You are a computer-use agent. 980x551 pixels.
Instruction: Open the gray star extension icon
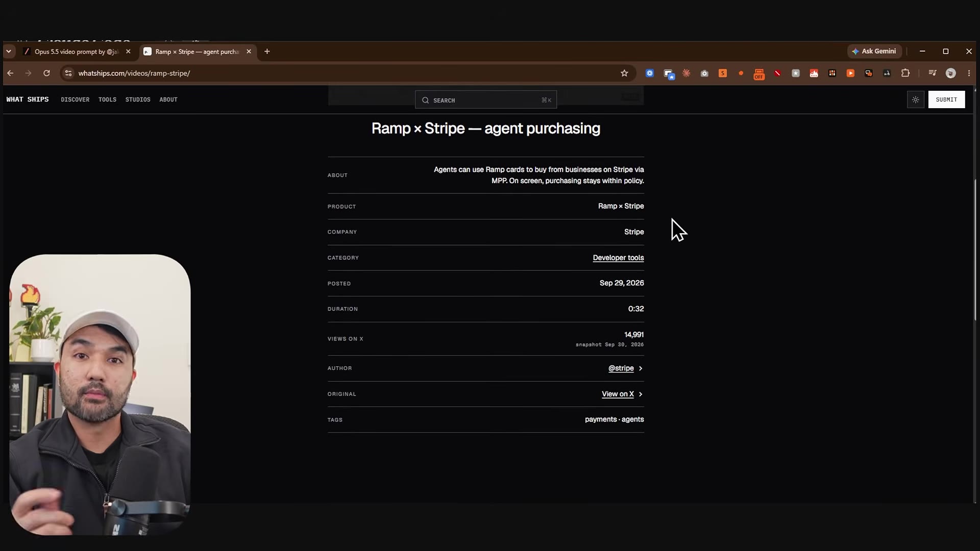pos(796,73)
